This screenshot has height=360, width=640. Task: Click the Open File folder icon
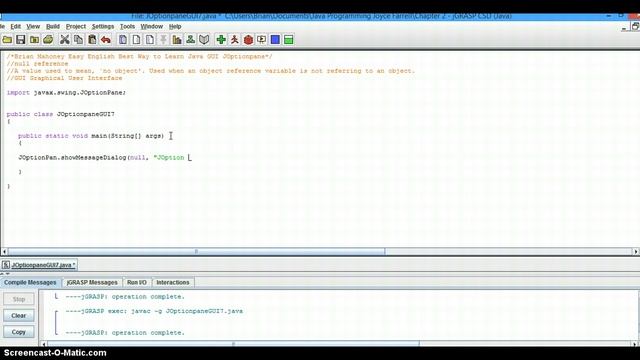coord(7,40)
